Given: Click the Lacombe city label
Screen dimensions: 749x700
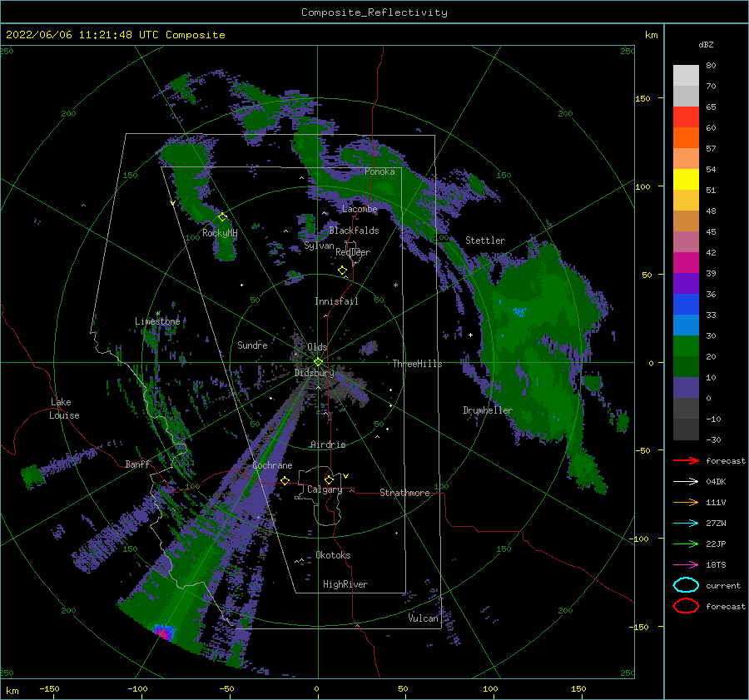Looking at the screenshot, I should click(x=360, y=209).
